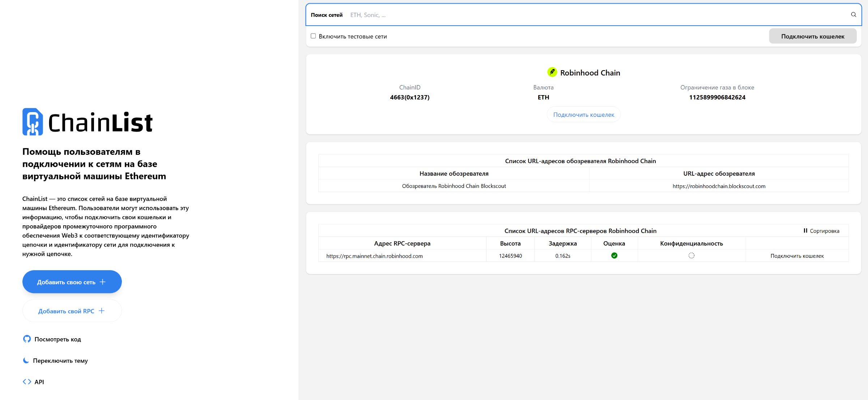This screenshot has height=400, width=868.
Task: Click the moon icon to switch theme
Action: click(26, 360)
